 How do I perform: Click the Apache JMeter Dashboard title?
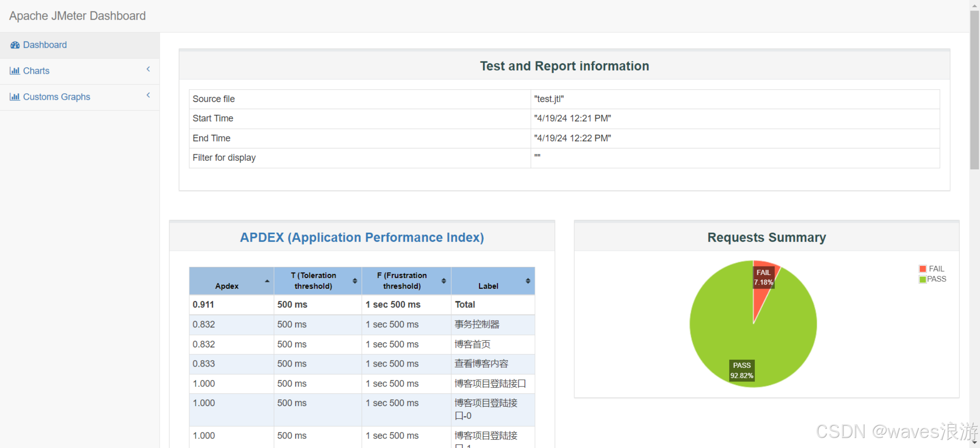77,16
